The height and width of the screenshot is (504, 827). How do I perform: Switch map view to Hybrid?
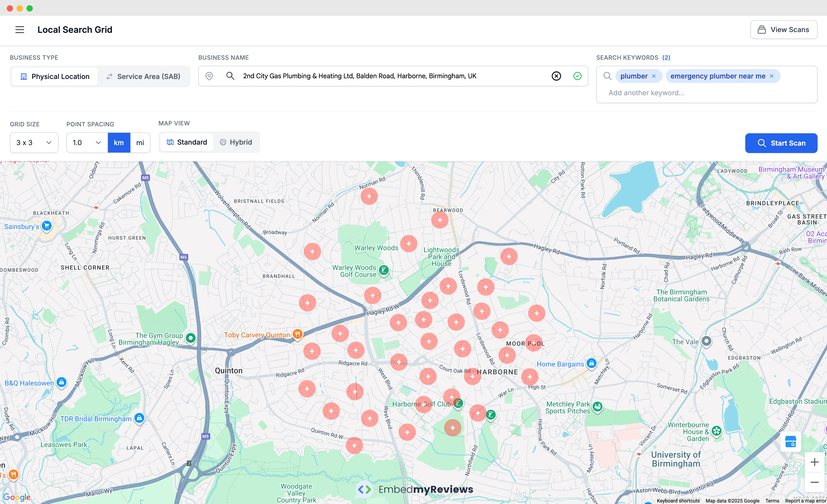[236, 142]
